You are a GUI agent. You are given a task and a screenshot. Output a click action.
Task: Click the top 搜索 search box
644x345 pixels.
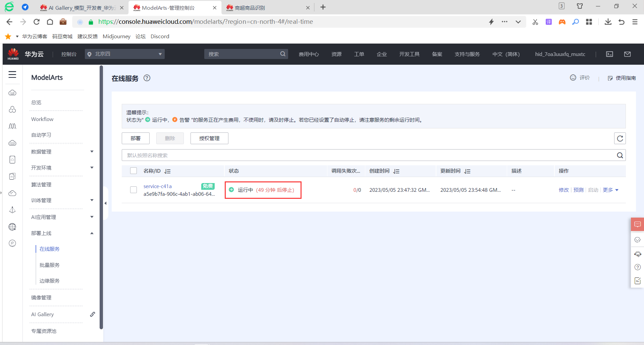pos(246,54)
